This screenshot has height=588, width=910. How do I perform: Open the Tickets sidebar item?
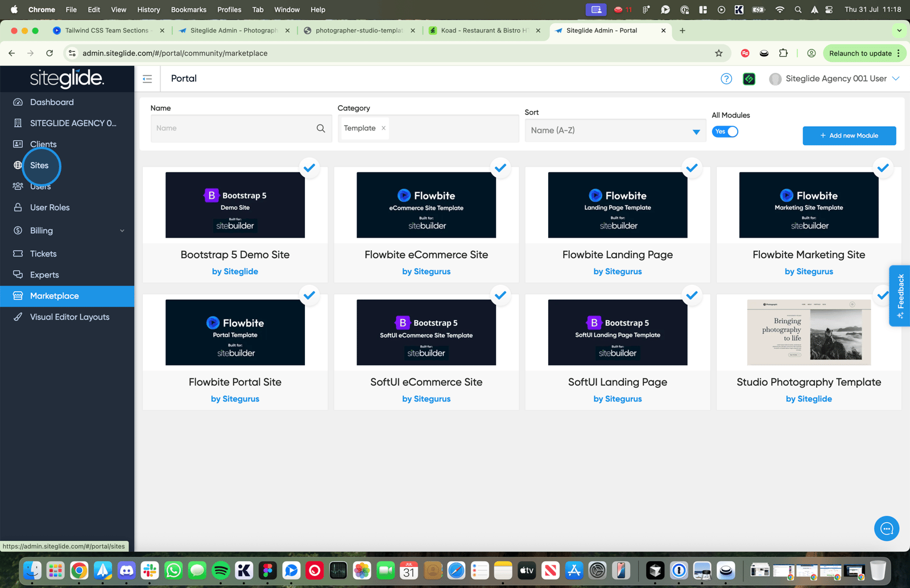(x=43, y=254)
